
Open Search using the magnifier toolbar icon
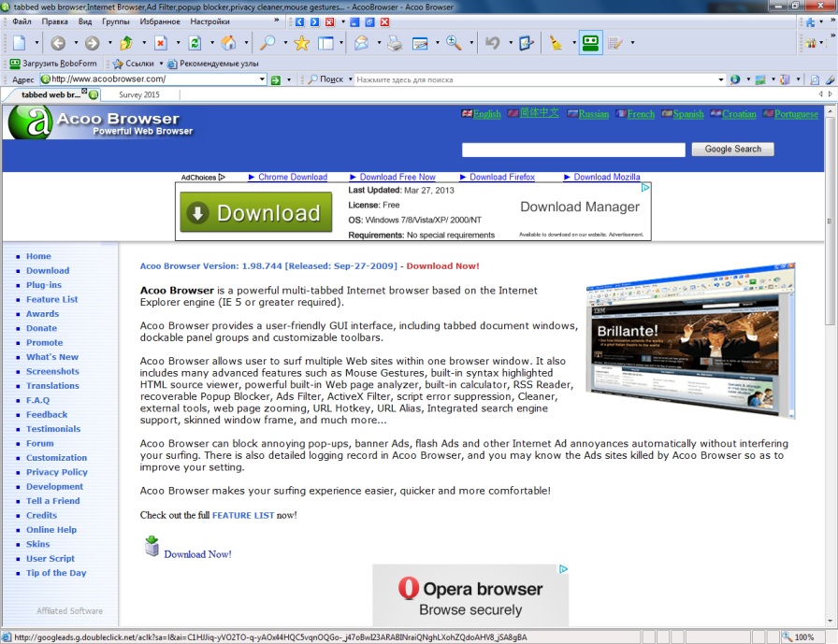click(x=267, y=43)
